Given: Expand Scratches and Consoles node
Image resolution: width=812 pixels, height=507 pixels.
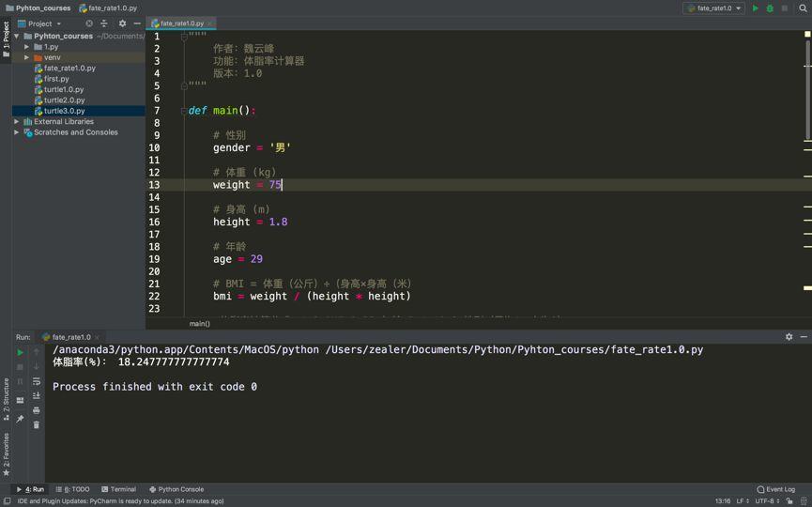Looking at the screenshot, I should click(17, 132).
